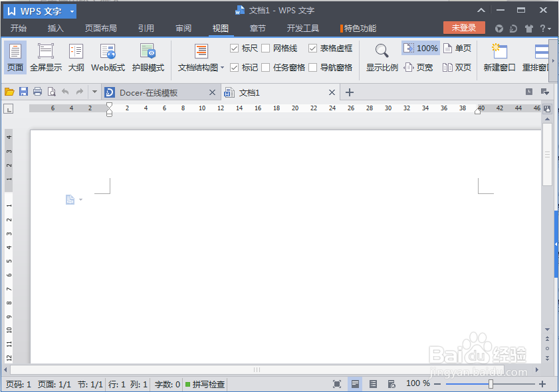The height and width of the screenshot is (392, 559).
Task: Toggle 表格虚框 table gridlines checkbox
Action: (312, 48)
